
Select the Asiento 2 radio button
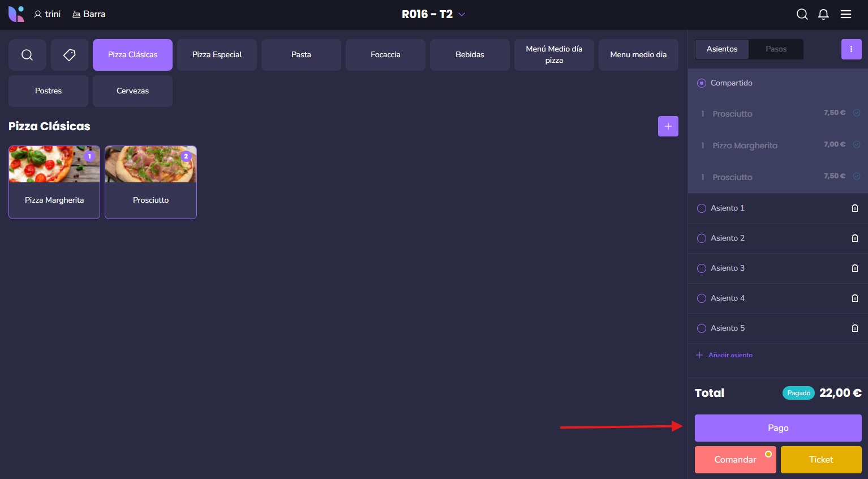[x=702, y=238]
